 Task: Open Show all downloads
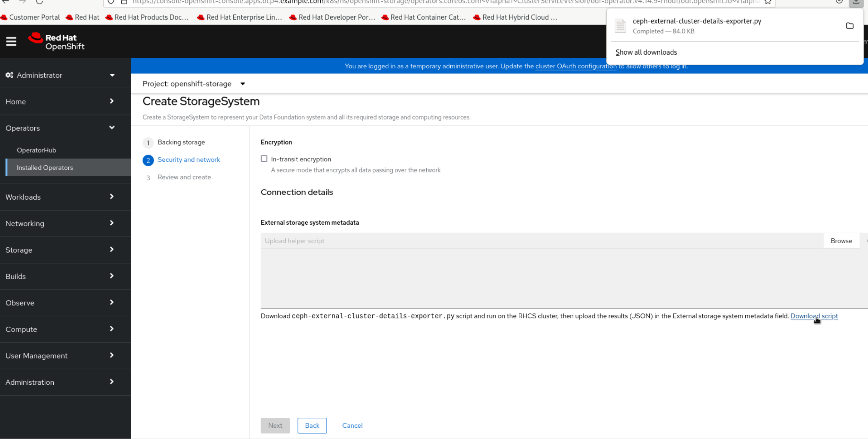click(646, 52)
